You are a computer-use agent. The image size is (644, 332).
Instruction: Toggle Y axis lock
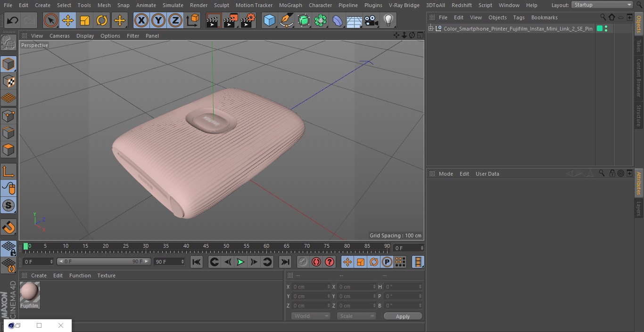[x=158, y=20]
